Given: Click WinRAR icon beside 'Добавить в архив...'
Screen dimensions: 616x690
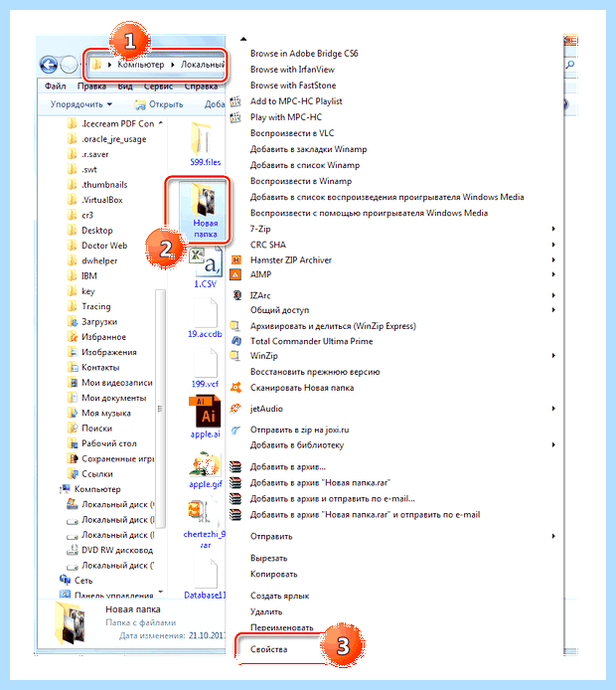Looking at the screenshot, I should [235, 467].
